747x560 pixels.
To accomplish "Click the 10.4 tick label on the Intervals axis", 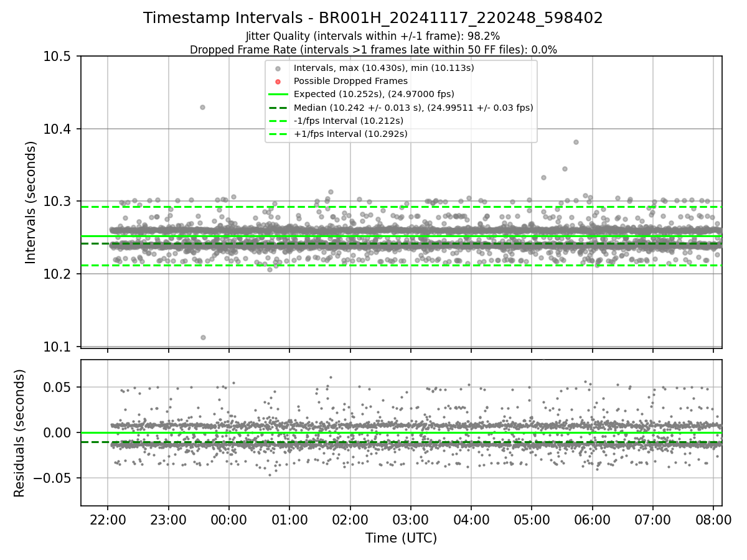I will click(x=59, y=129).
